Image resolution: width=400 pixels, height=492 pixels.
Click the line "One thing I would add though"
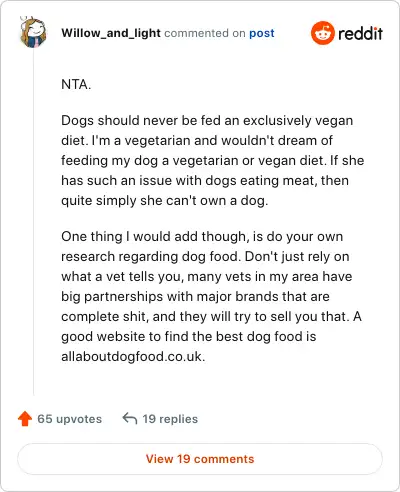202,237
